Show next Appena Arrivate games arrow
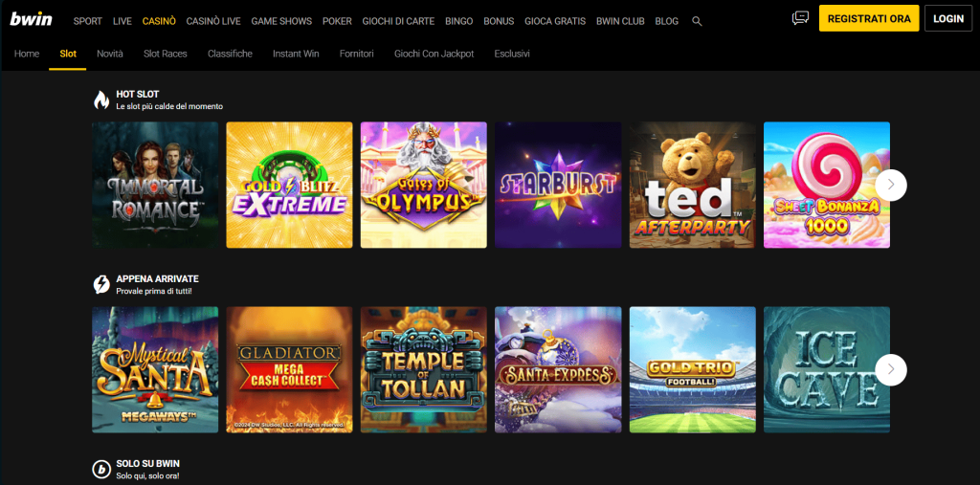This screenshot has height=485, width=980. pos(891,370)
